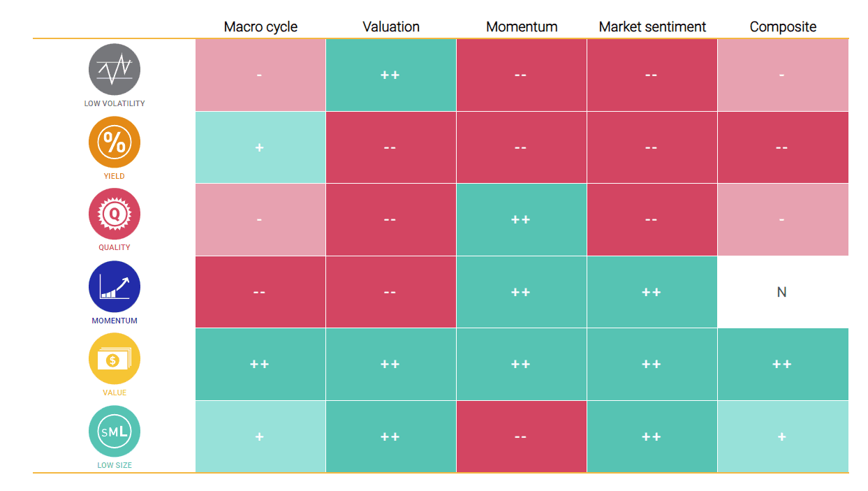This screenshot has width=868, height=491.
Task: Click the LOW SIZE row label
Action: click(x=115, y=465)
